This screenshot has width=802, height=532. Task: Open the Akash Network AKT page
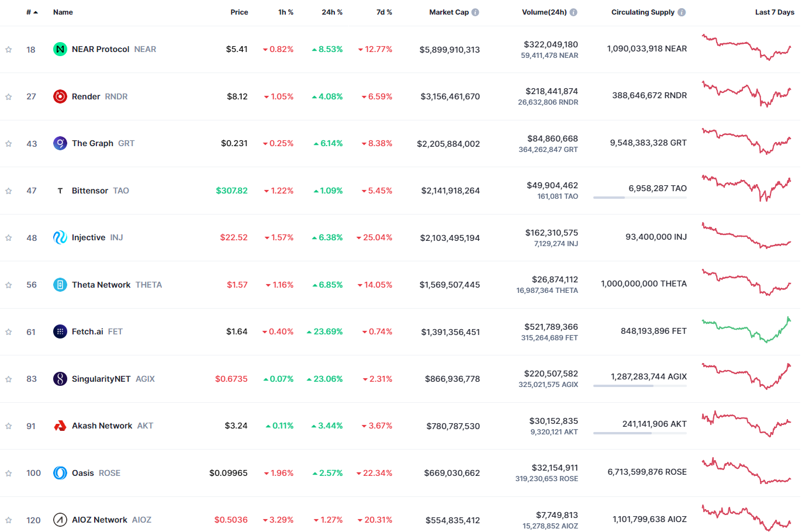point(112,426)
